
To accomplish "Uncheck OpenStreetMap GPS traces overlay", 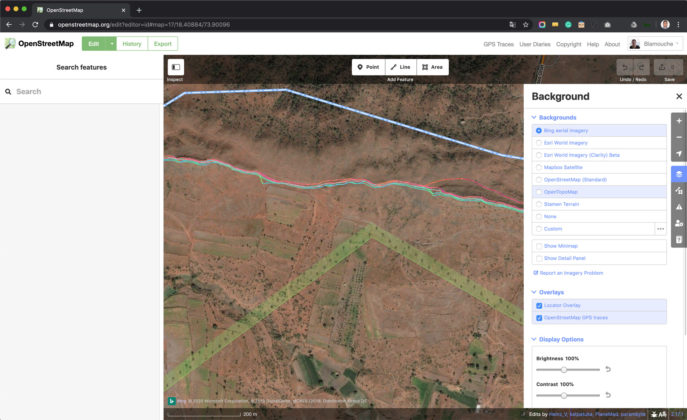I will point(539,317).
